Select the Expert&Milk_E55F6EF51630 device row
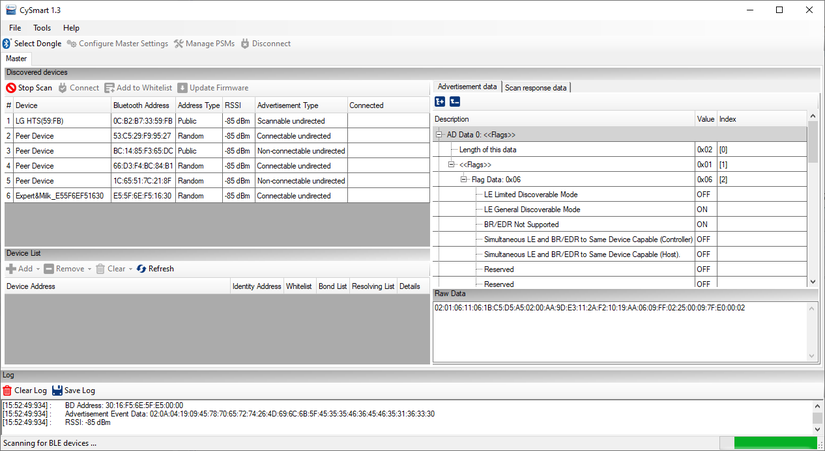Image resolution: width=825 pixels, height=451 pixels. click(60, 196)
